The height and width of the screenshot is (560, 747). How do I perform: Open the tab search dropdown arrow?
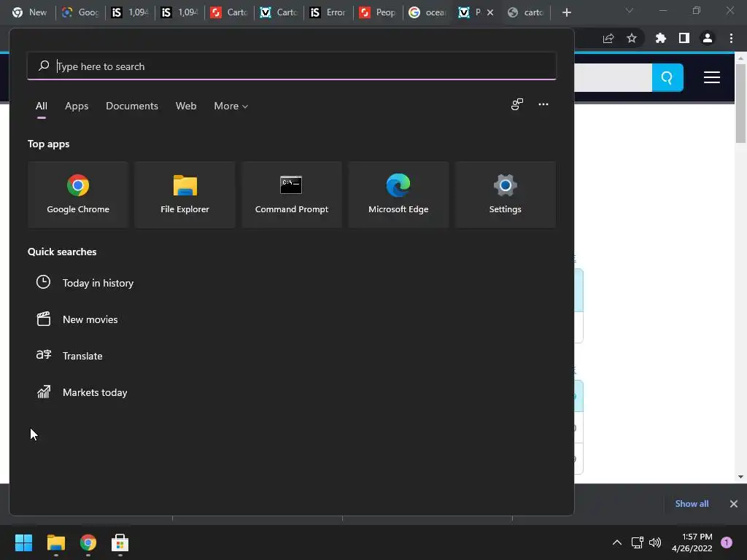tap(630, 10)
